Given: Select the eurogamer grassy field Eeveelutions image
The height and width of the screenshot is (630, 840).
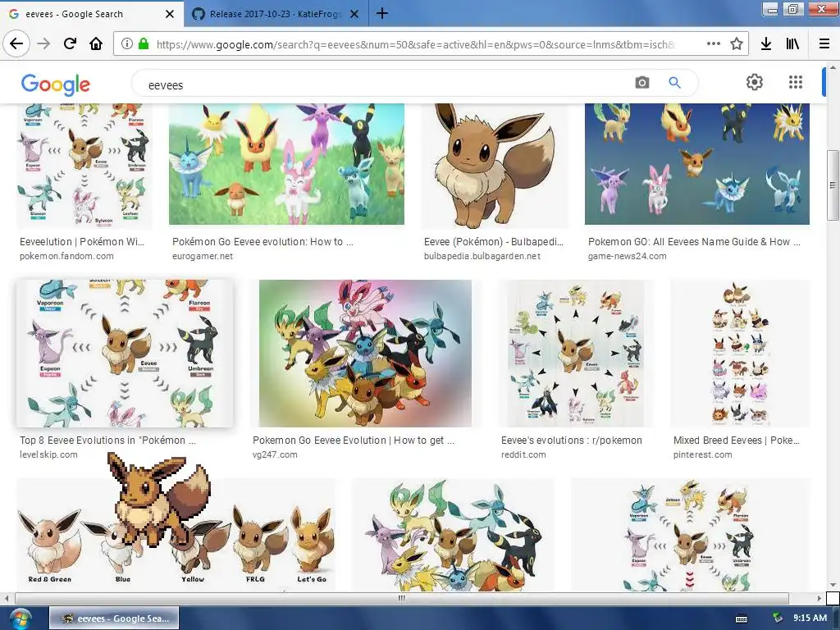Looking at the screenshot, I should click(286, 164).
